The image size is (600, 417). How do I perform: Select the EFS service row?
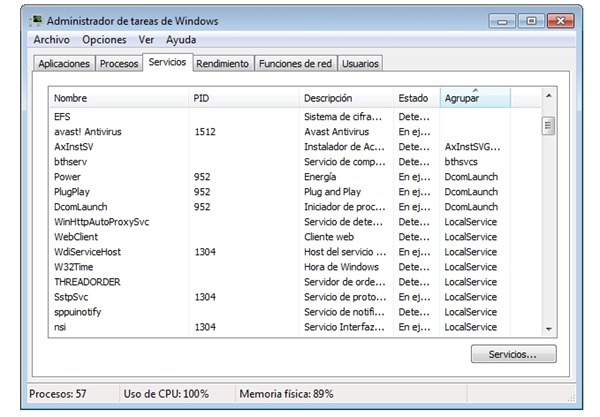295,117
